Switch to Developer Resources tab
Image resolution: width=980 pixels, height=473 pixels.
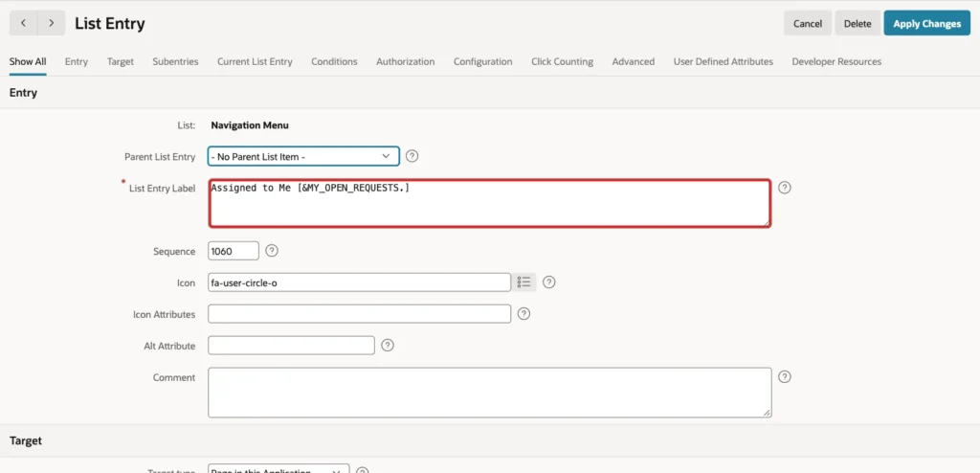coord(836,61)
